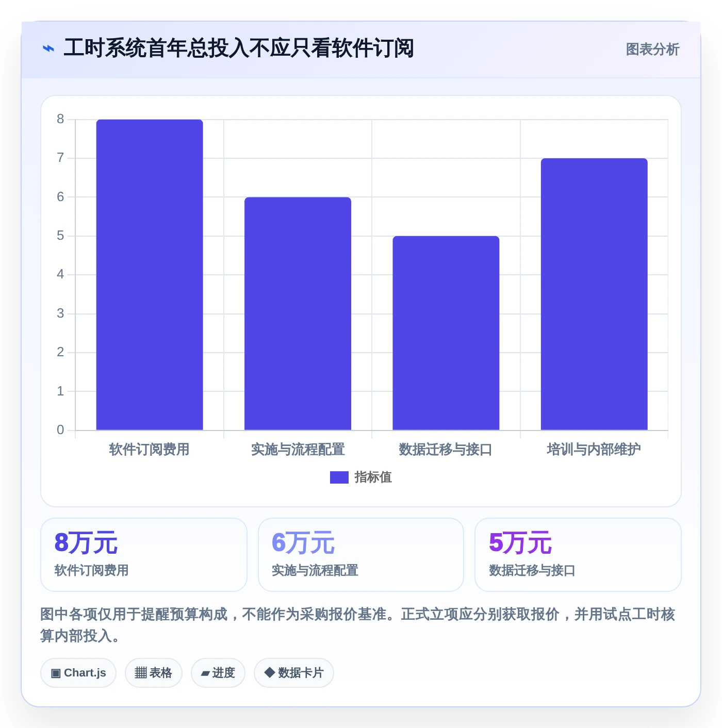This screenshot has height=728, width=722.
Task: Click the diamond icon in 数据卡片 chip
Action: click(x=269, y=672)
